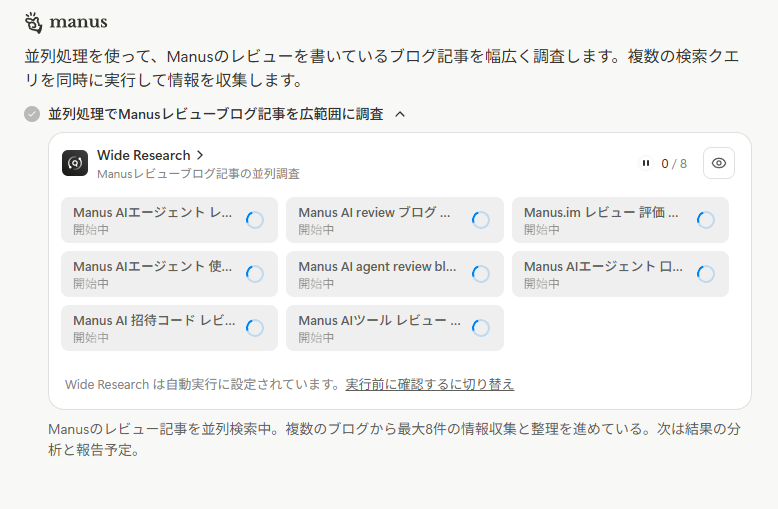
Task: Collapse the 並列処理 task step chevron
Action: coord(400,114)
